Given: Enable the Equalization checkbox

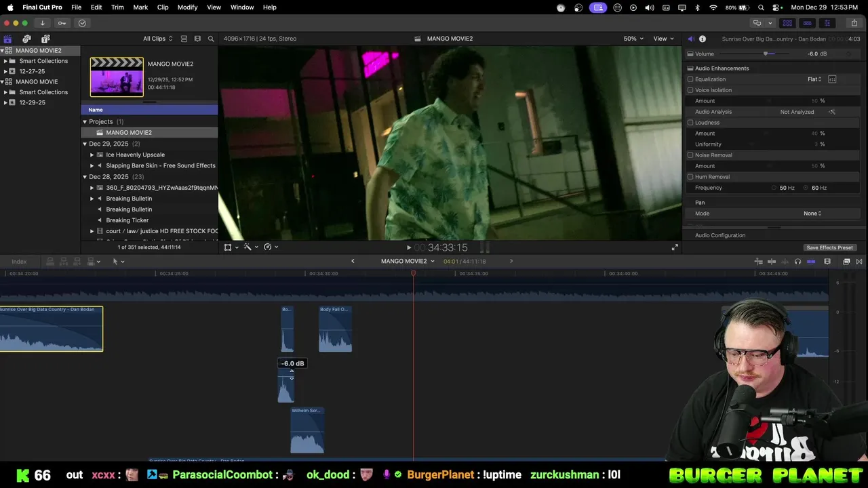Looking at the screenshot, I should coord(690,79).
